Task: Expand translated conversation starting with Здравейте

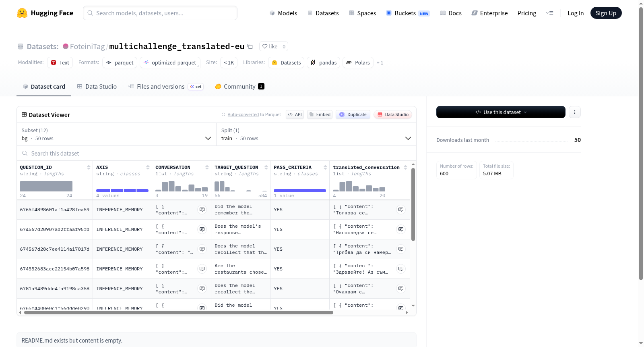Action: [x=401, y=269]
